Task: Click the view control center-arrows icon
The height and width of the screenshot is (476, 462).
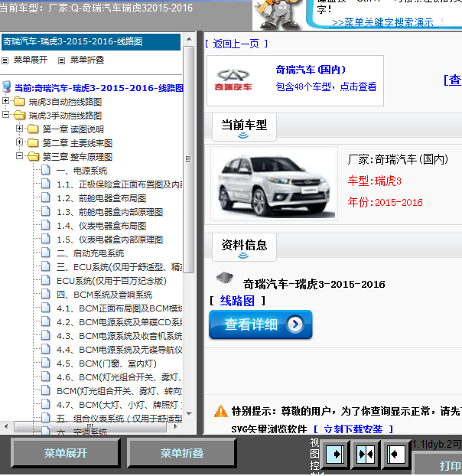Action: [x=366, y=454]
